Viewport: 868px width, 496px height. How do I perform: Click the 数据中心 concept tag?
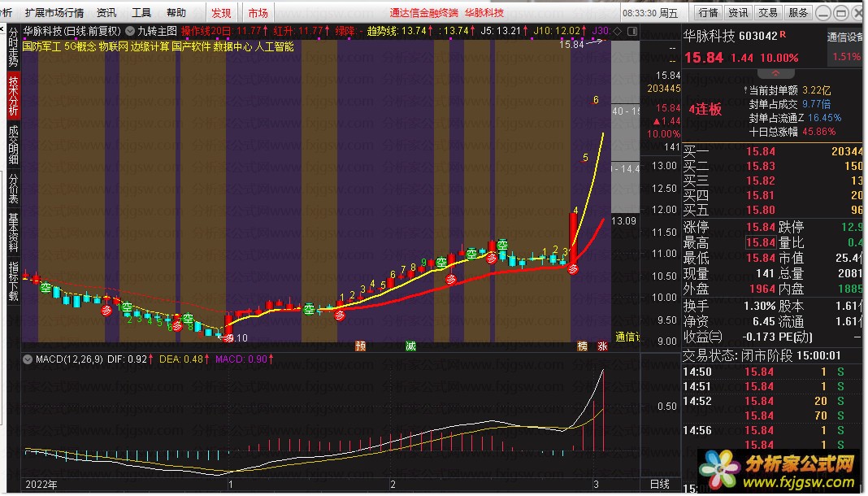coord(232,46)
